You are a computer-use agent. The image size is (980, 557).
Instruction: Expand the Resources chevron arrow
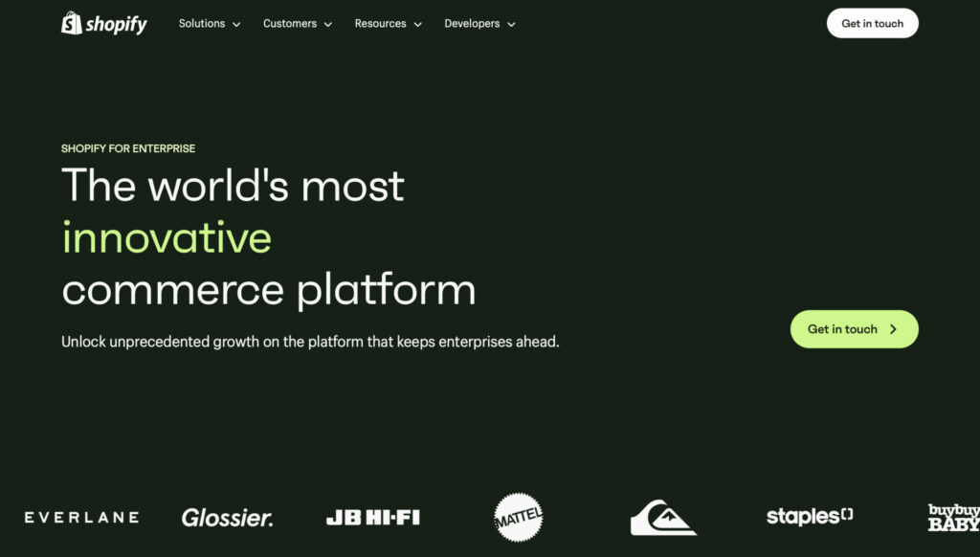418,24
